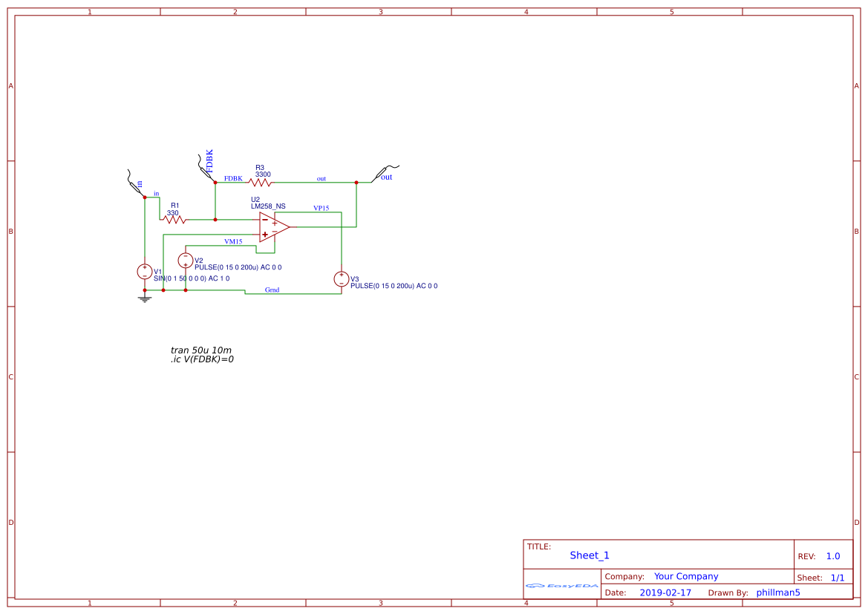Click the VM15 net label

(233, 241)
